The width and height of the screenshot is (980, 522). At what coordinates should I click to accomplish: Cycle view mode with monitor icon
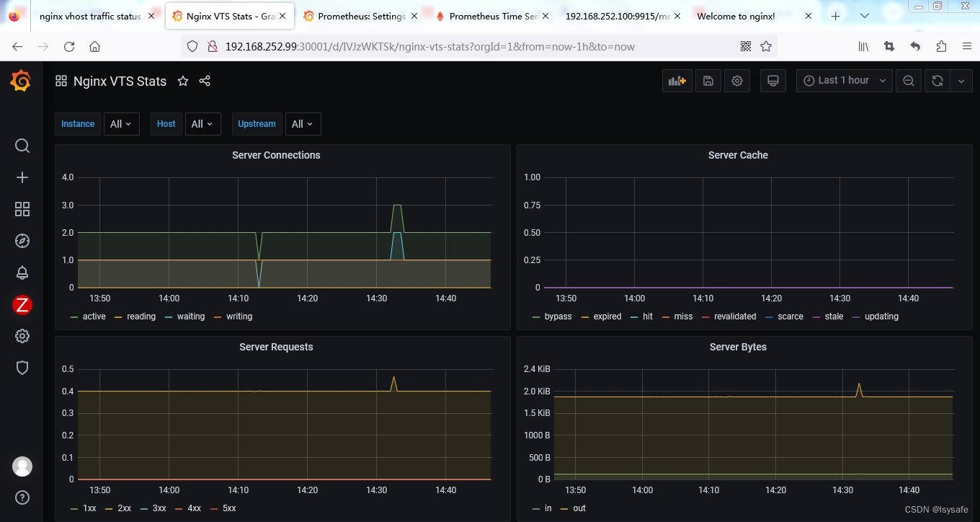(773, 81)
